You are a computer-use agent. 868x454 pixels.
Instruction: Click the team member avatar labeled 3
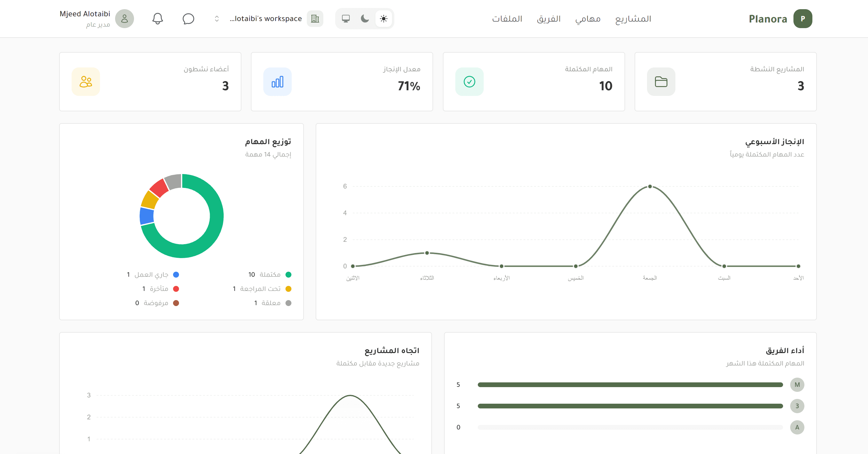tap(797, 406)
